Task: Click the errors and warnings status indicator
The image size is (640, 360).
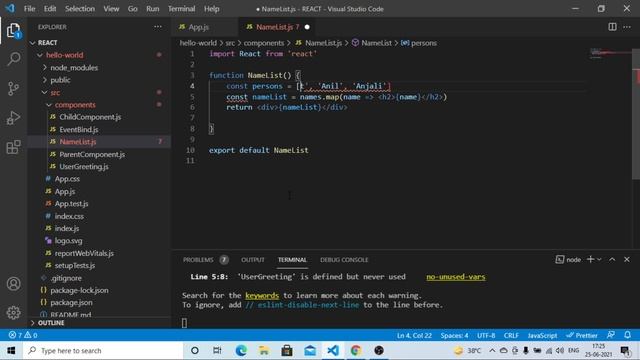Action: (23, 335)
